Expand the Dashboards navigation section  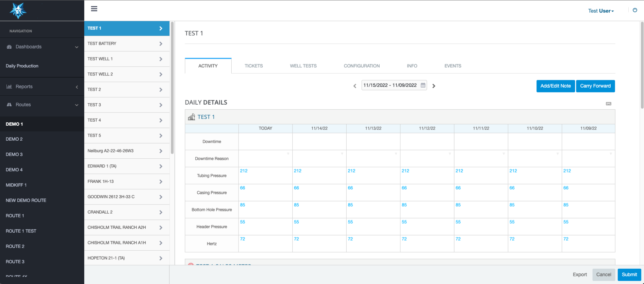(x=42, y=47)
